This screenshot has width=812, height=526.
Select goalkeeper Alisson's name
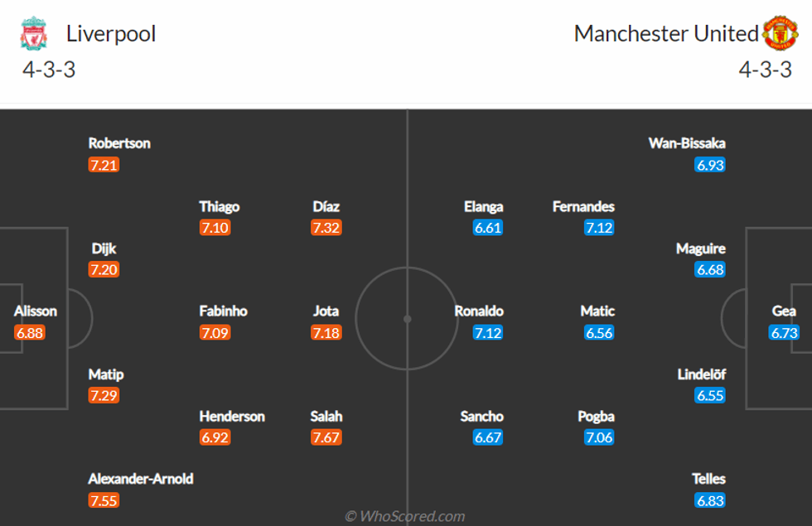click(36, 311)
